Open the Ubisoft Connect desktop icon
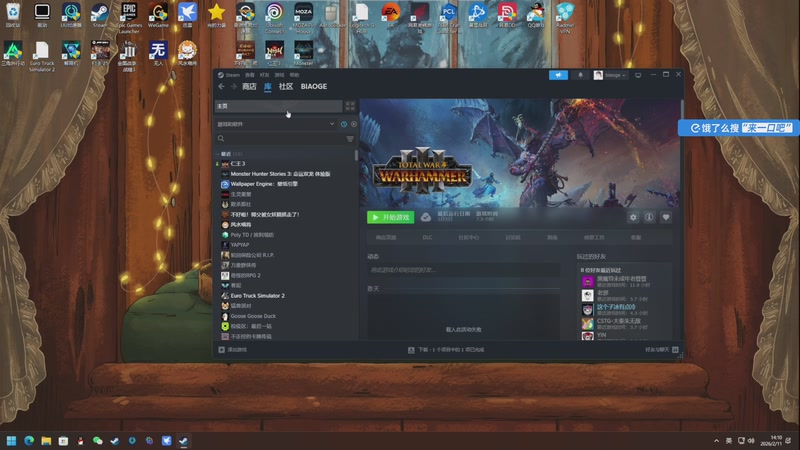This screenshot has width=800, height=450. pyautogui.click(x=274, y=17)
